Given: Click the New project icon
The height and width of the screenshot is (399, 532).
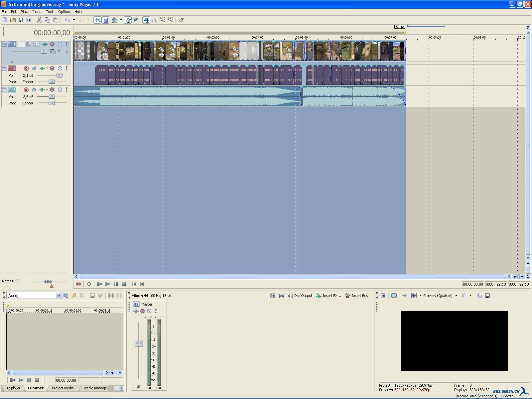Looking at the screenshot, I should (x=5, y=20).
